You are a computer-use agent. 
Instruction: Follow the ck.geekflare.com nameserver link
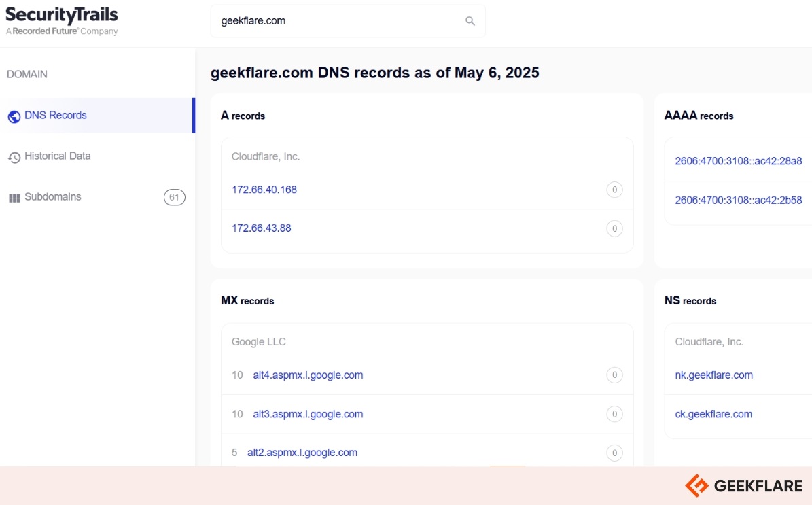click(713, 414)
